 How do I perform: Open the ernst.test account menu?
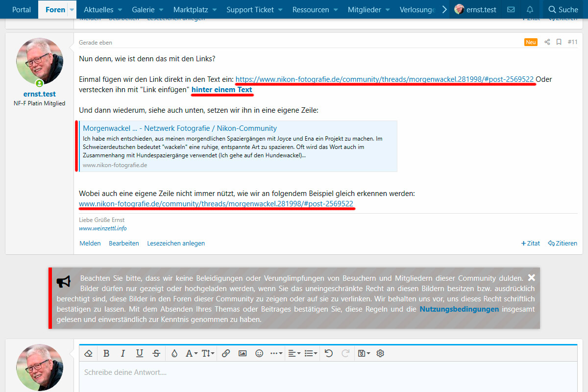coord(475,9)
